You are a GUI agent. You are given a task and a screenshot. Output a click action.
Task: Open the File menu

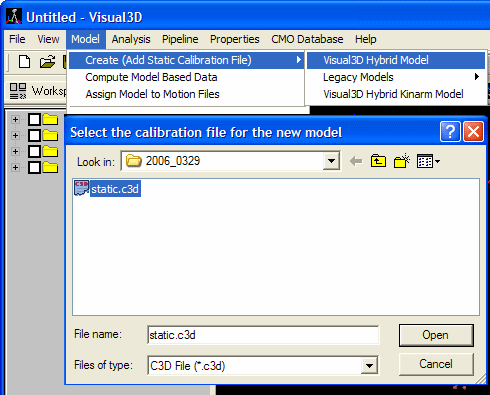[x=17, y=39]
